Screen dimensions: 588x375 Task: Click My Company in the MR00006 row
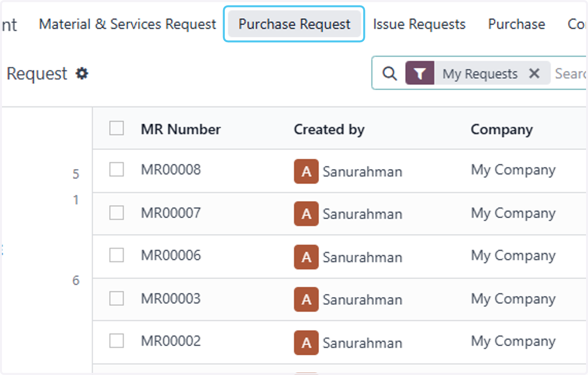point(514,256)
